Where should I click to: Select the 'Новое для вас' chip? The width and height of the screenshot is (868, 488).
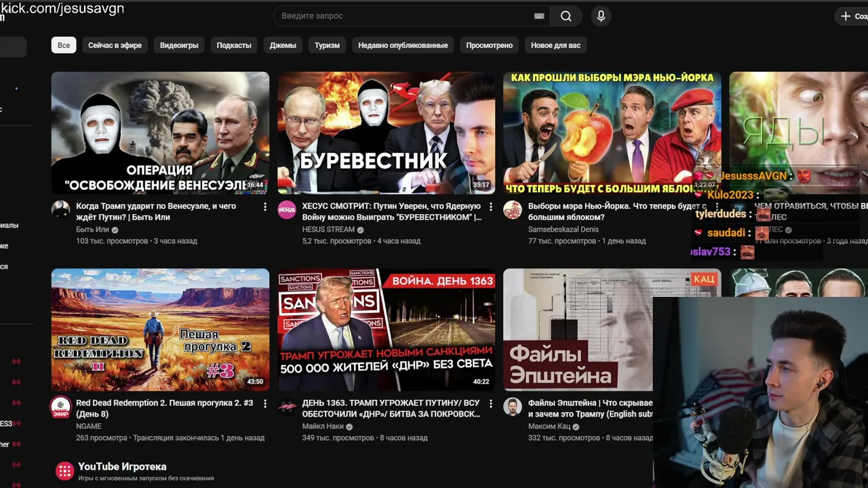point(555,45)
